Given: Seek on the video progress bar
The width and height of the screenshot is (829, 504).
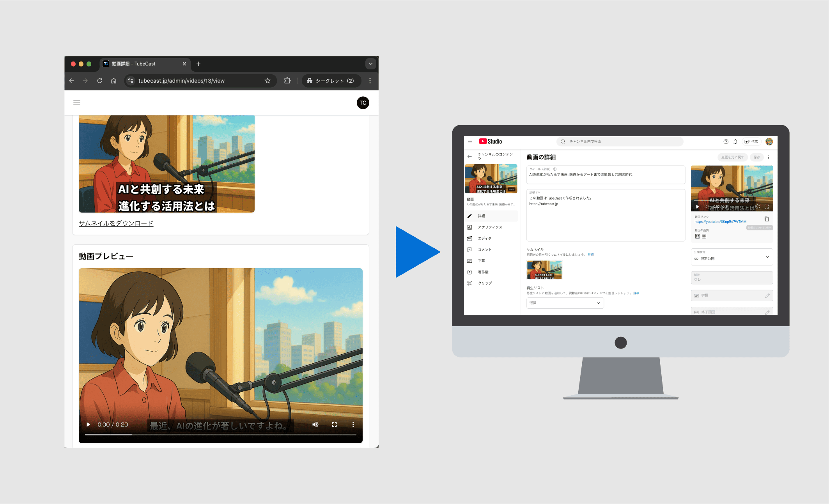Looking at the screenshot, I should (x=220, y=434).
